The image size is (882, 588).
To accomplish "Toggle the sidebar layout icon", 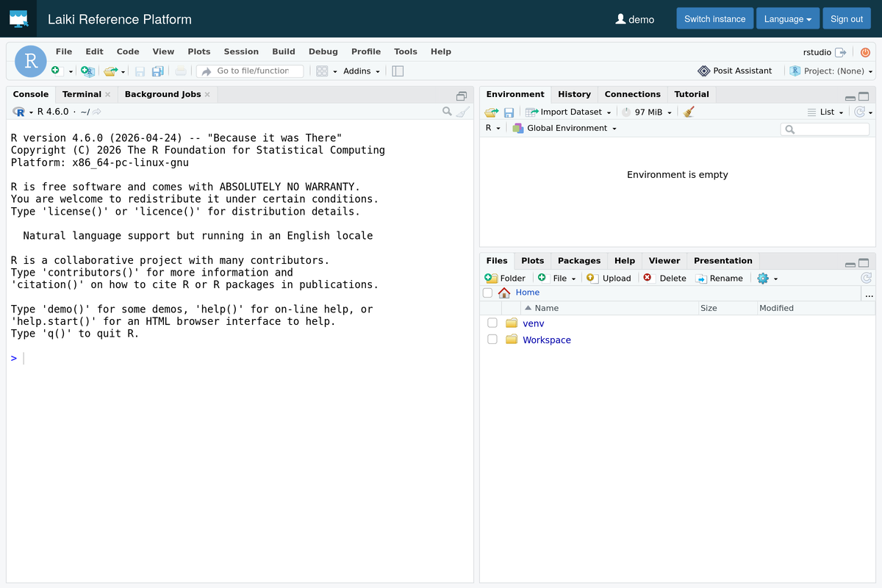I will [x=398, y=71].
